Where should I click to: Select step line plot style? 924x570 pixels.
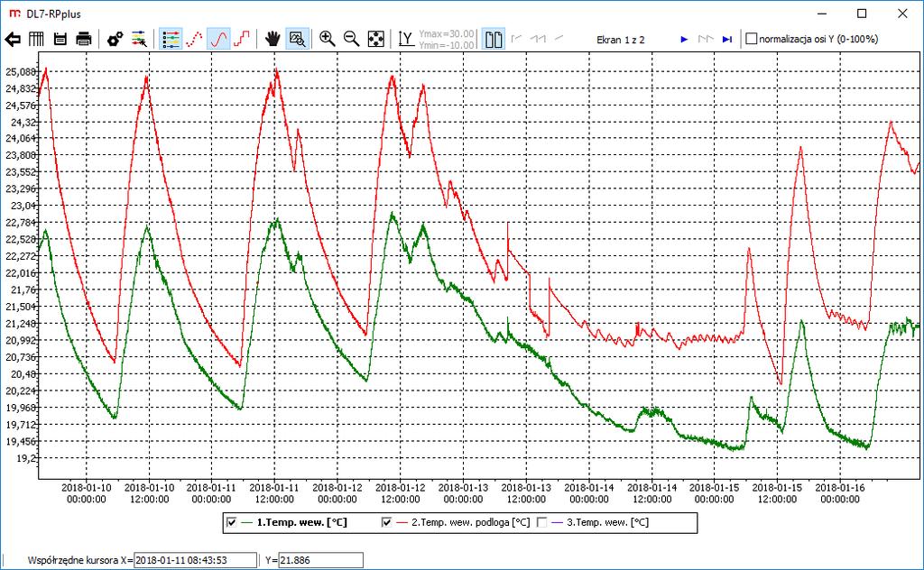coord(242,40)
